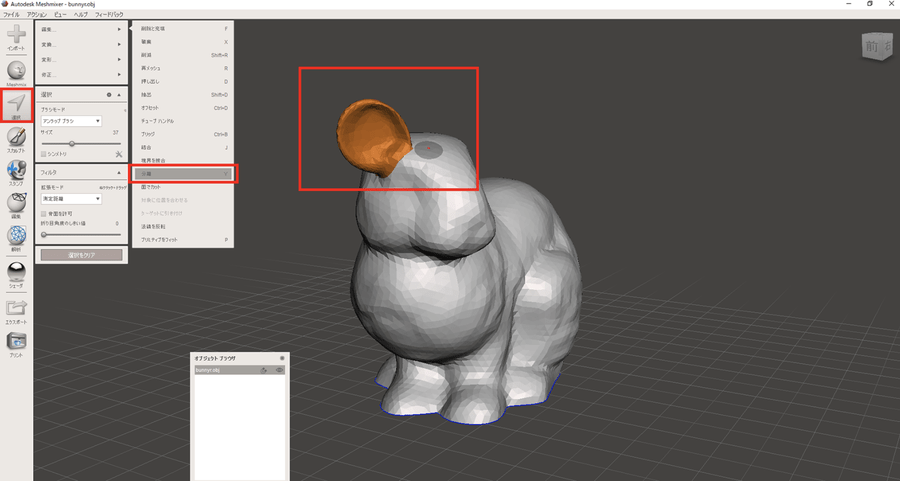Open the Edit (編集) sphere tool
The width and height of the screenshot is (900, 481).
point(16,203)
